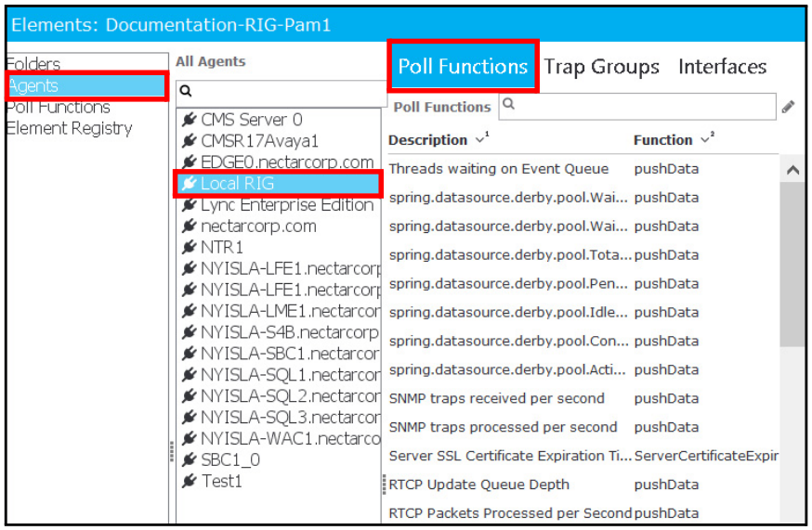Open Folders in the left navigation
Screen dimensions: 812x530
pyautogui.click(x=33, y=64)
